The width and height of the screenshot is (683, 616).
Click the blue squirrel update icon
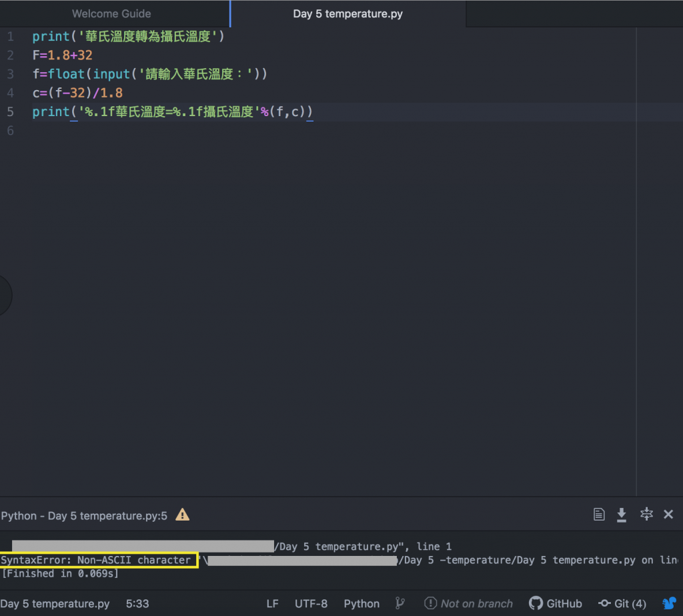669,603
